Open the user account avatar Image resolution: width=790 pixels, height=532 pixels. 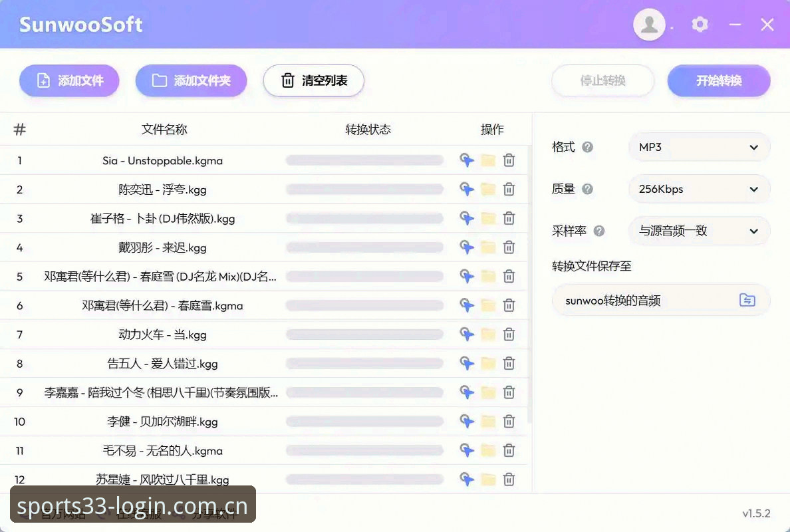point(649,24)
